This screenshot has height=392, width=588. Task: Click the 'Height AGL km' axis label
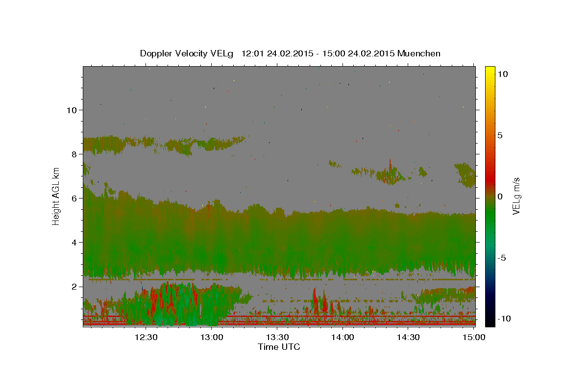[x=56, y=196]
